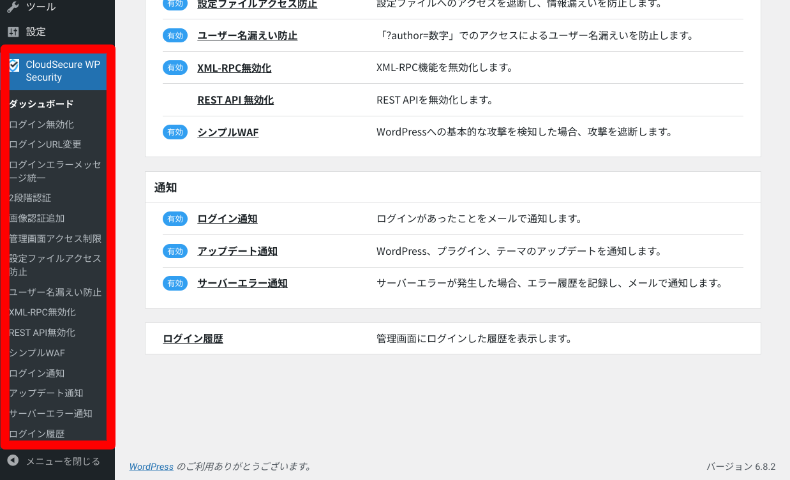
Task: Click メニューを閉じる to collapse menu
Action: point(63,461)
